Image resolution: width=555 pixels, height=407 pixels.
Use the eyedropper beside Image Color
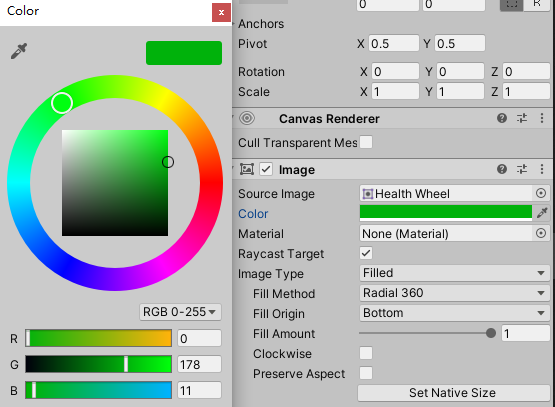click(542, 213)
